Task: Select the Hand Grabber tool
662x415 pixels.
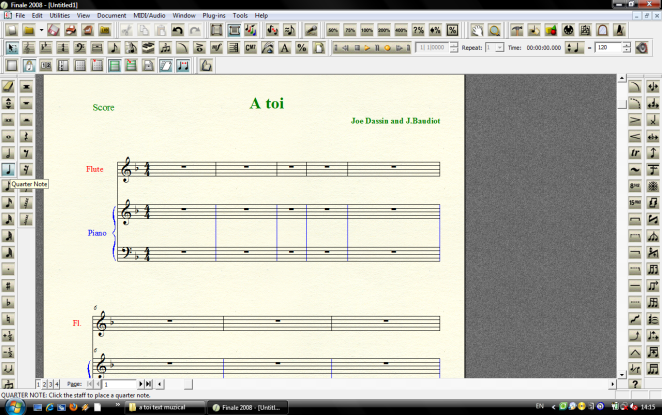Action: (x=477, y=30)
